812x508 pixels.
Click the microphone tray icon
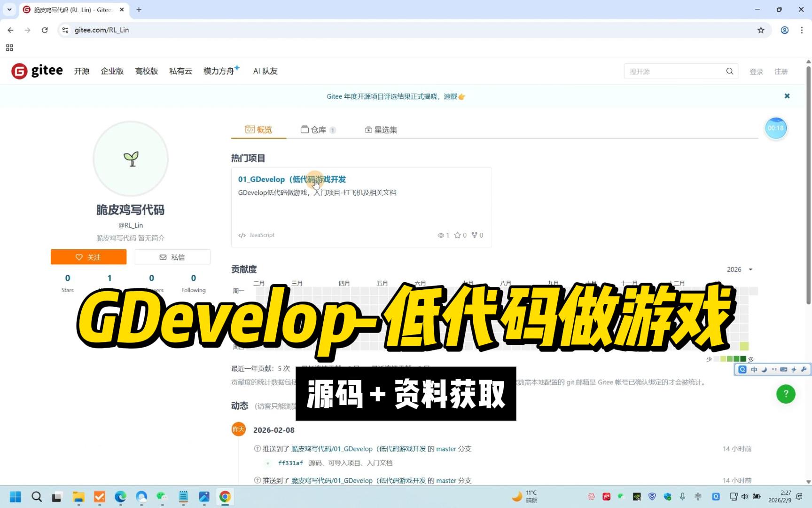pyautogui.click(x=683, y=496)
